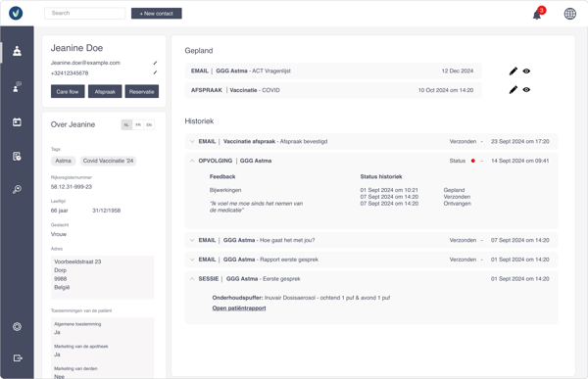This screenshot has height=379, width=588.
Task: Click the Reservatie button
Action: tap(142, 91)
